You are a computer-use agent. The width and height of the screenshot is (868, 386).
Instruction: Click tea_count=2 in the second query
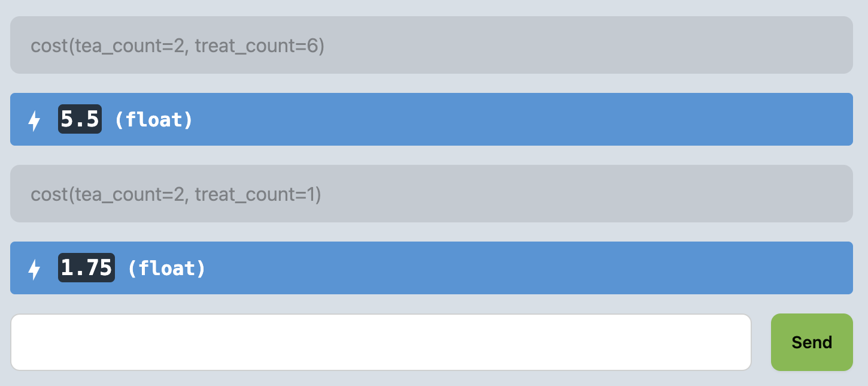point(127,195)
